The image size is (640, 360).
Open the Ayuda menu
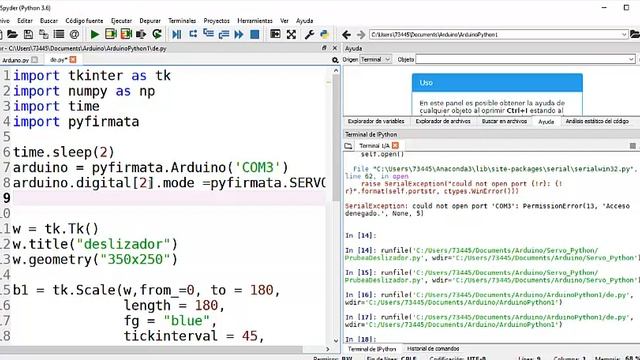tap(304, 21)
